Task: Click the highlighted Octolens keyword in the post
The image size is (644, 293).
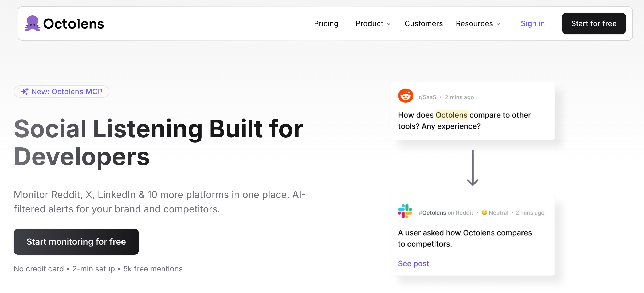Action: point(451,115)
